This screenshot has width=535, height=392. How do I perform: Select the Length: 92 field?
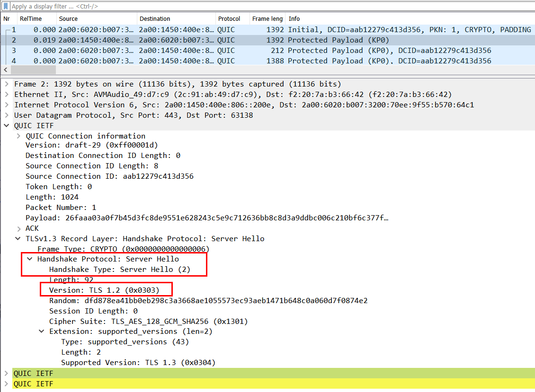tap(71, 280)
